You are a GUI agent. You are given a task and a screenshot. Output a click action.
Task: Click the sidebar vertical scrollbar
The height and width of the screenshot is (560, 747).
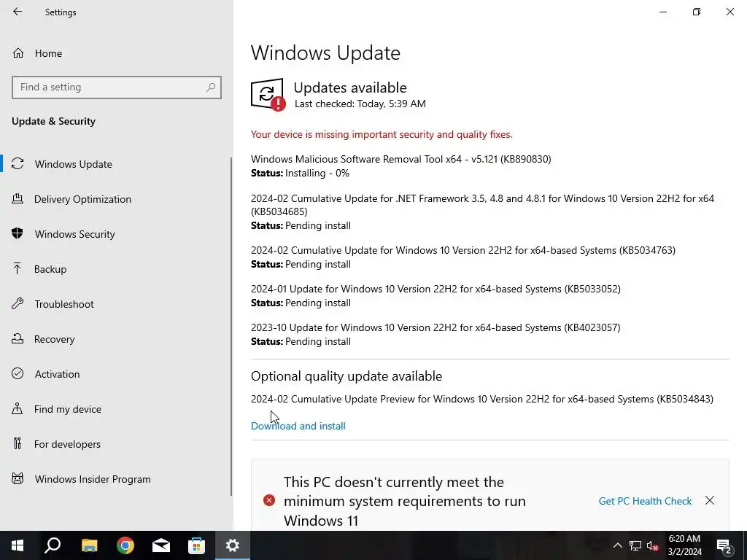coord(231,327)
